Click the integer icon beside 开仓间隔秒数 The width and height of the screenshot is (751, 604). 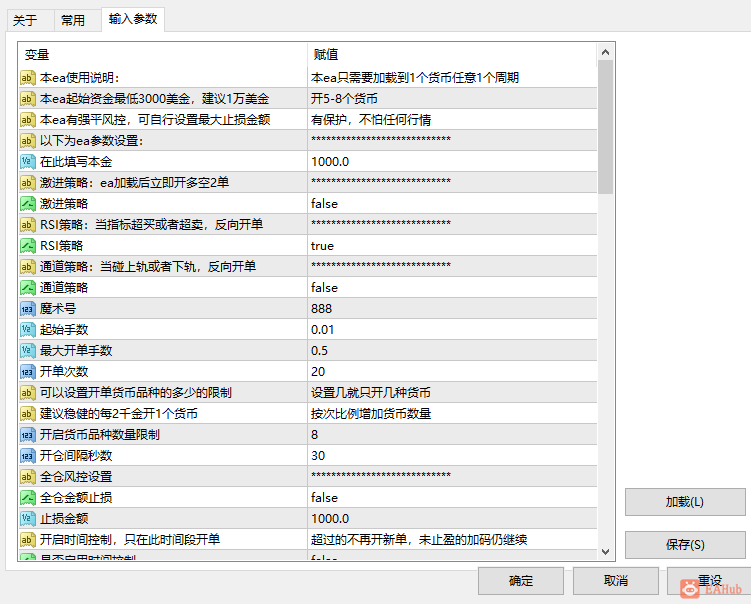28,456
